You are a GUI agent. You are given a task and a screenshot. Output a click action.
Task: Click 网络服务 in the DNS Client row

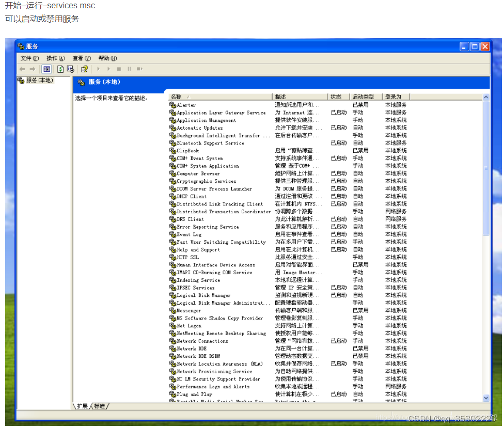[396, 219]
